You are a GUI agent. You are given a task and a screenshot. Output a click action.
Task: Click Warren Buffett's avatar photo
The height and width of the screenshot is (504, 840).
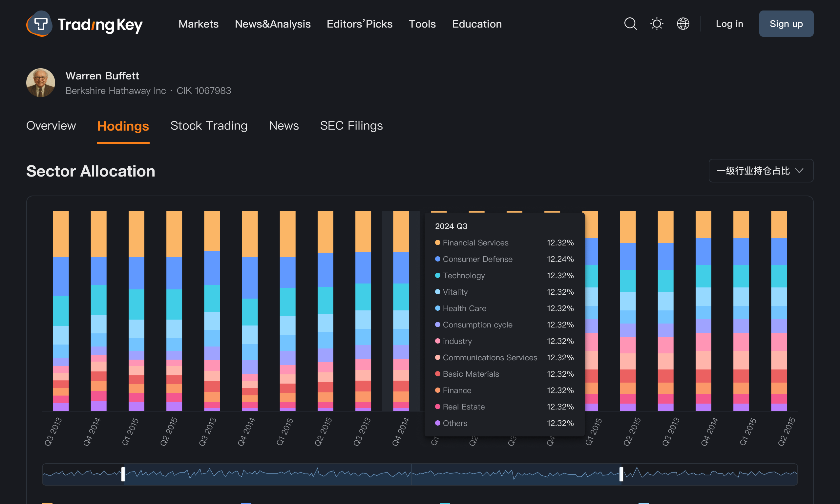[x=41, y=83]
